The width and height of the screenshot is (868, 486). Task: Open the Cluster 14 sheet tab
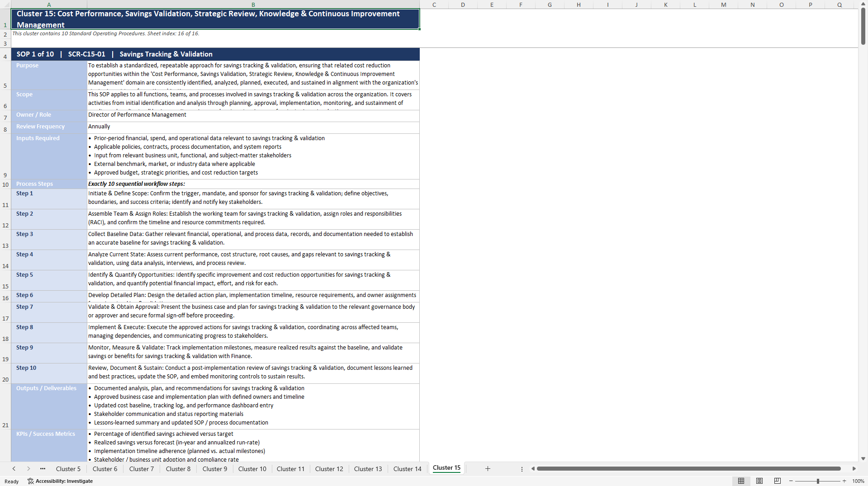(408, 469)
